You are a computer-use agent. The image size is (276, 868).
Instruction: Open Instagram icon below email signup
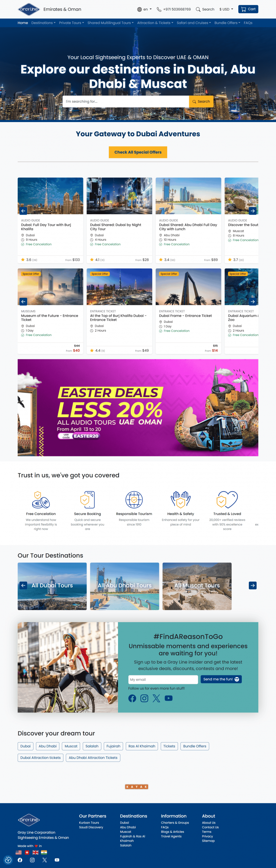click(144, 698)
